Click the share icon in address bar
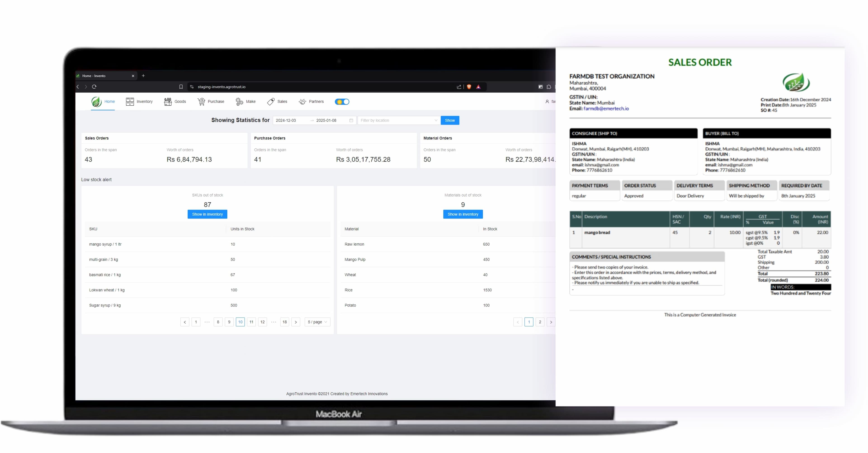Image resolution: width=868 pixels, height=453 pixels. tap(459, 87)
